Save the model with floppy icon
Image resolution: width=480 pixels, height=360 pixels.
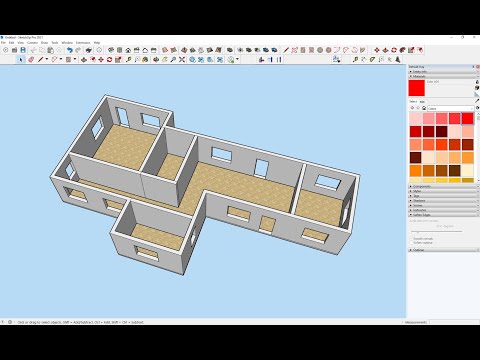[x=23, y=50]
